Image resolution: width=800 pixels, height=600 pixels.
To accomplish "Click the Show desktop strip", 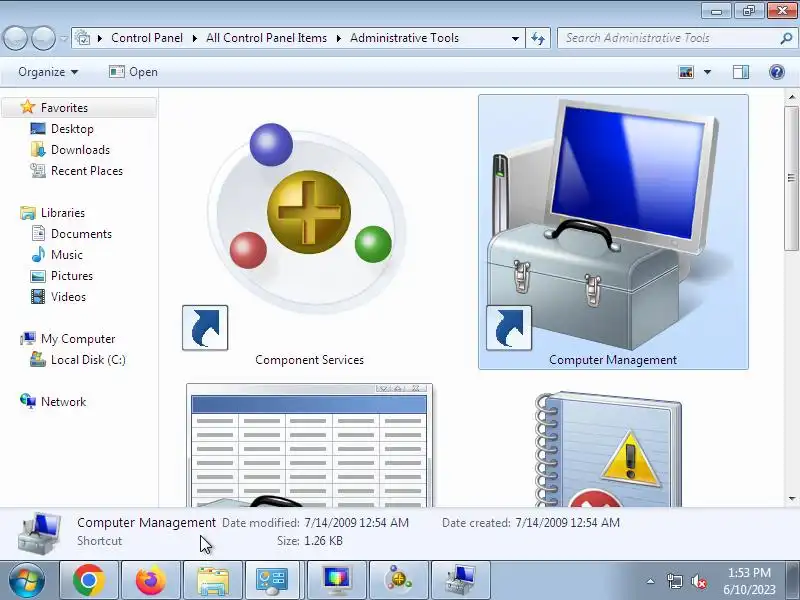I will click(x=794, y=580).
